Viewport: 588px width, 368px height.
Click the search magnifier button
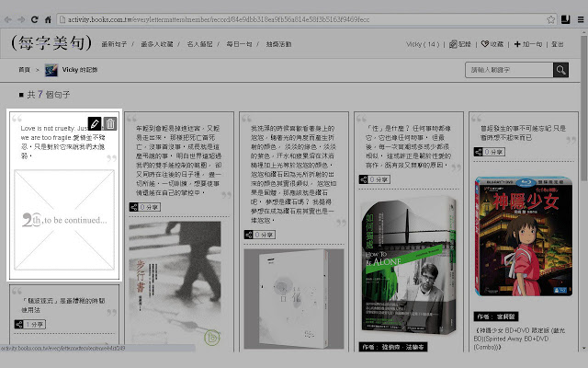click(560, 70)
